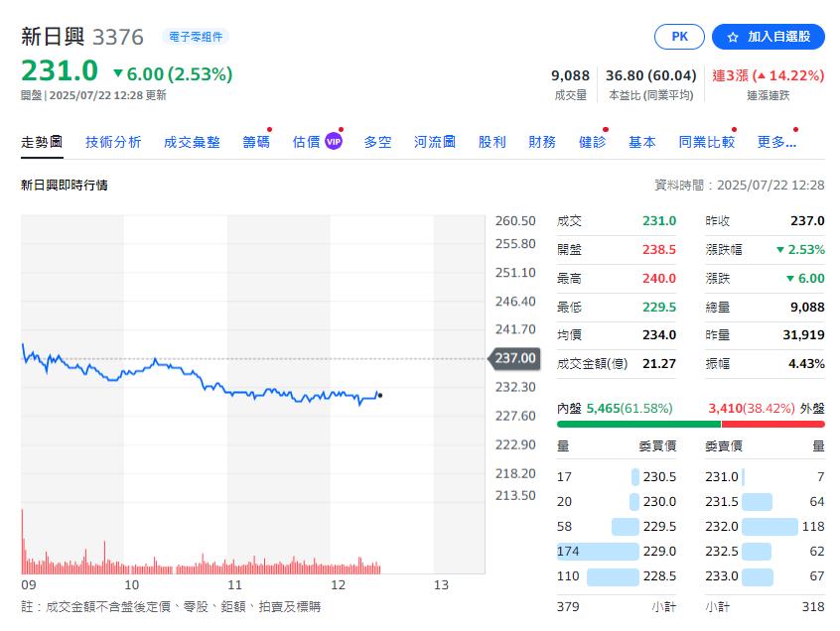840x631 pixels.
Task: Open the 財務 tab
Action: click(x=541, y=142)
